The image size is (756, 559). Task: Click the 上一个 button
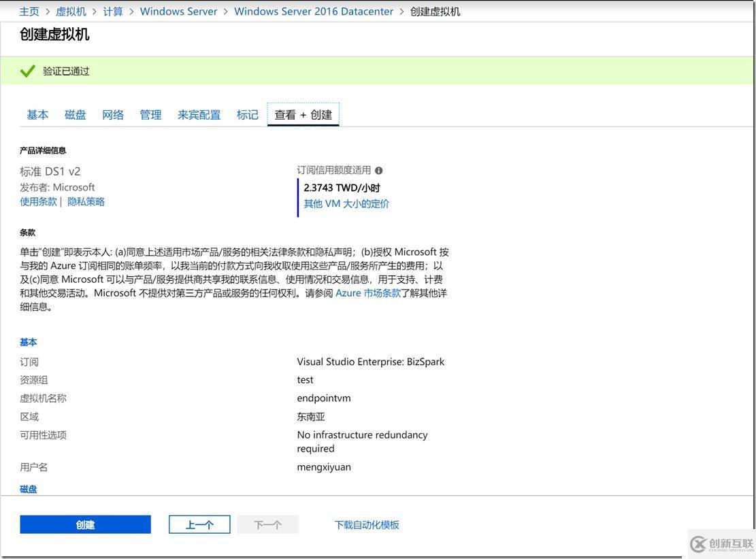click(199, 524)
